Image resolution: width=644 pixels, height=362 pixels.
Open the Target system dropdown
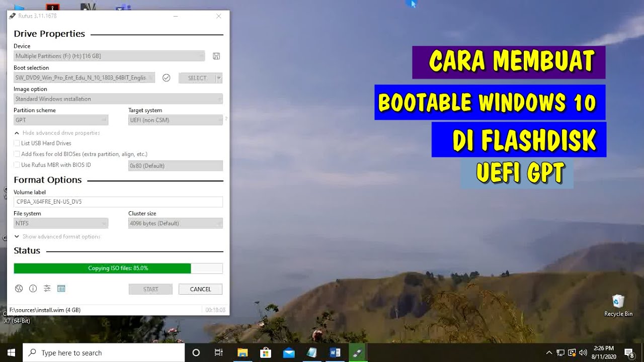click(x=176, y=120)
